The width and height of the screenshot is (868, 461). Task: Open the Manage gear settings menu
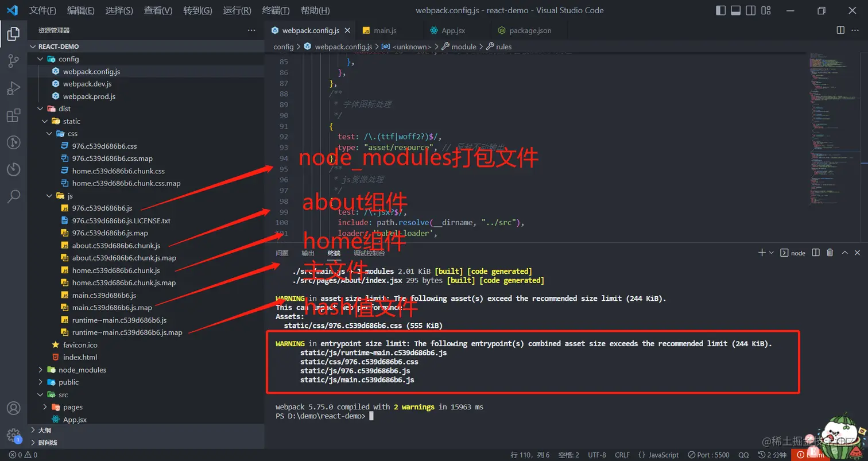click(13, 435)
